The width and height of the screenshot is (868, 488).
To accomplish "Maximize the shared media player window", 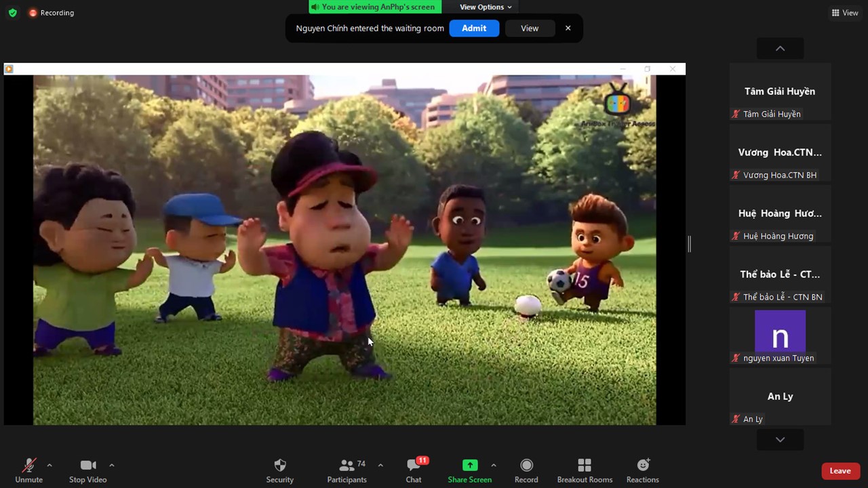I will [648, 68].
